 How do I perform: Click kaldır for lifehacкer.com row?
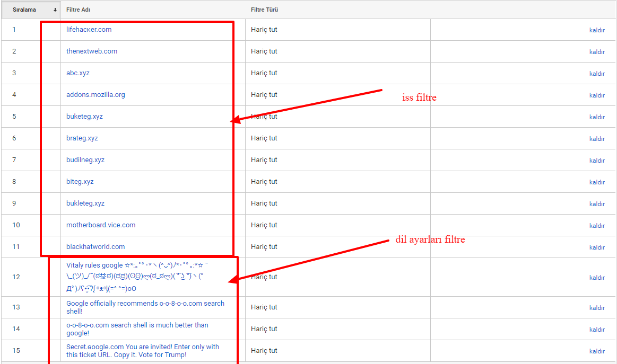click(x=597, y=30)
